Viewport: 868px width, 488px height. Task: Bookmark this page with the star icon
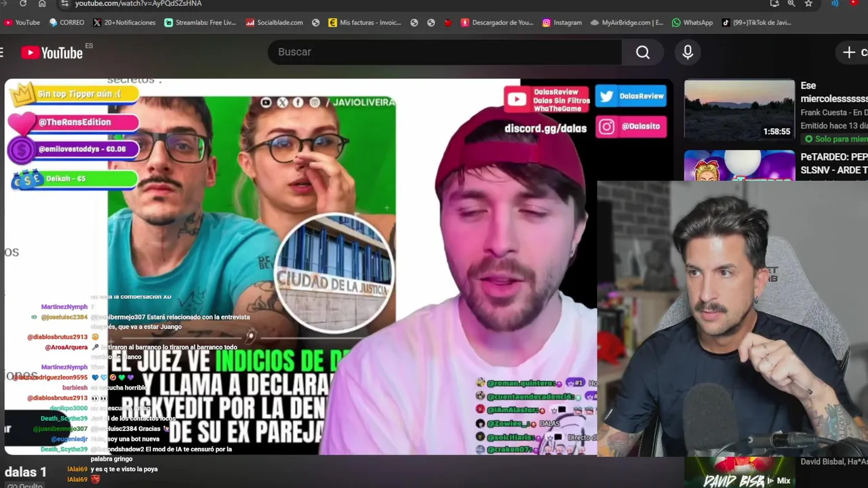(808, 3)
